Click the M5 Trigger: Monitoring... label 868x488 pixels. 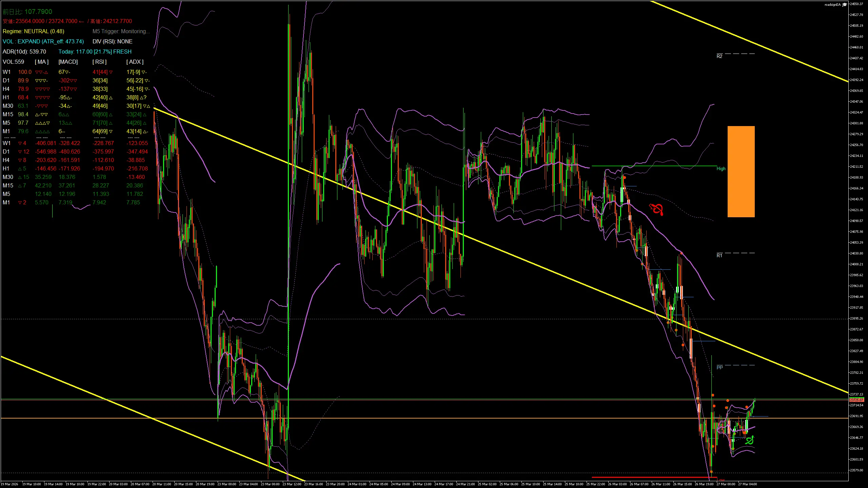tap(121, 32)
